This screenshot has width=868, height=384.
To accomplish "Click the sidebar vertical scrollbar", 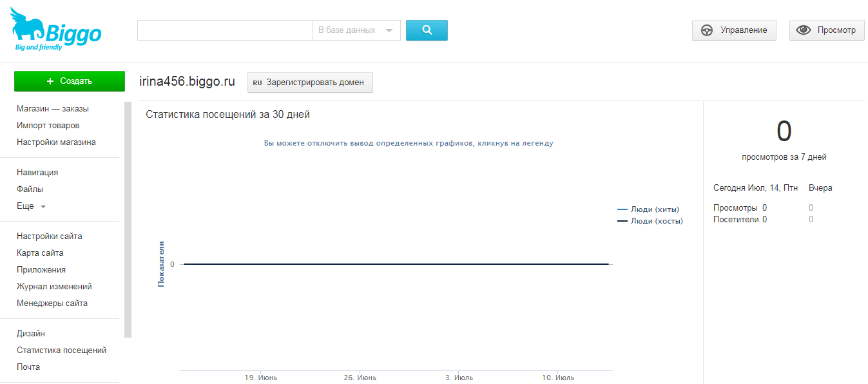I will click(x=128, y=219).
